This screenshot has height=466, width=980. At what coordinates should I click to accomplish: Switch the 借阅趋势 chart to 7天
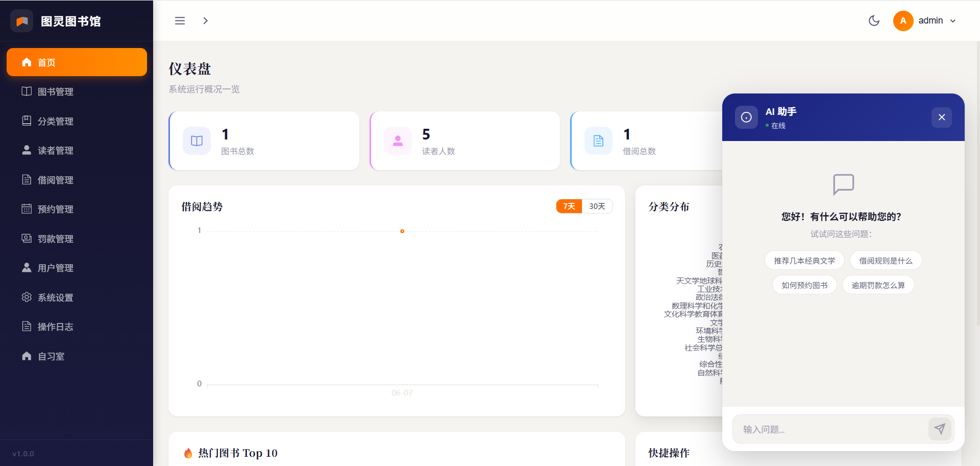569,206
